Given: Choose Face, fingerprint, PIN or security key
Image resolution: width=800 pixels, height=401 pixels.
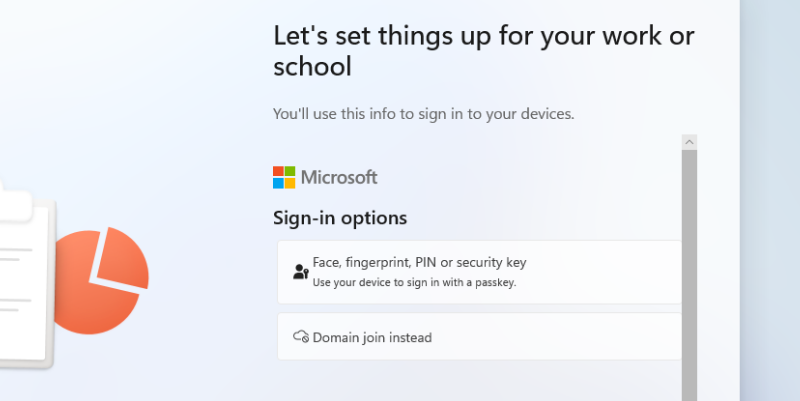Looking at the screenshot, I should pos(419,262).
